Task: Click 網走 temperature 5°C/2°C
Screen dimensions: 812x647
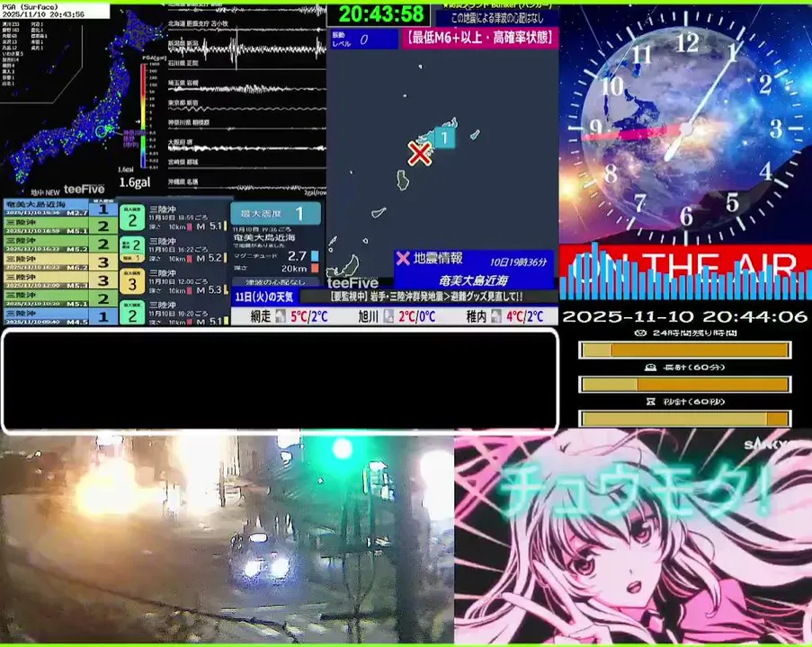Action: coord(309,316)
